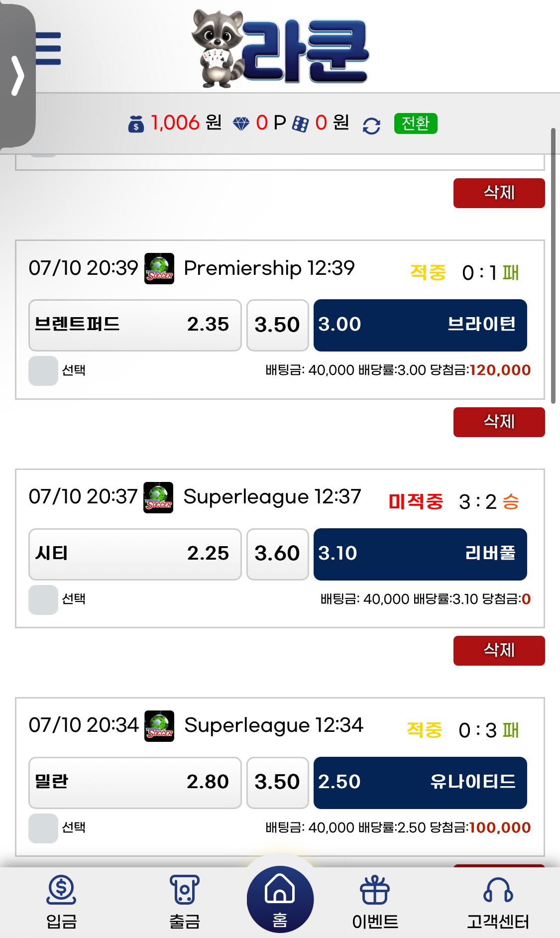Open the 고객센터 support tab
560x938 pixels.
pos(498,902)
